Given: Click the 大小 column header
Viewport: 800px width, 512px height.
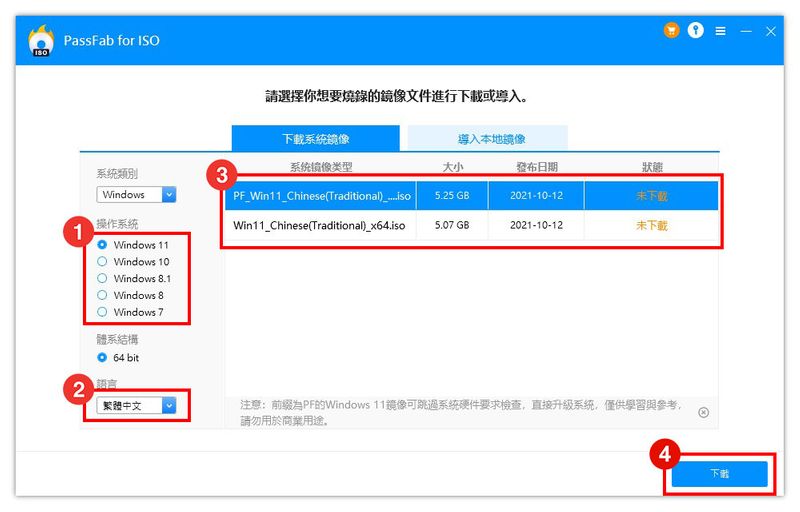Looking at the screenshot, I should pos(453,167).
